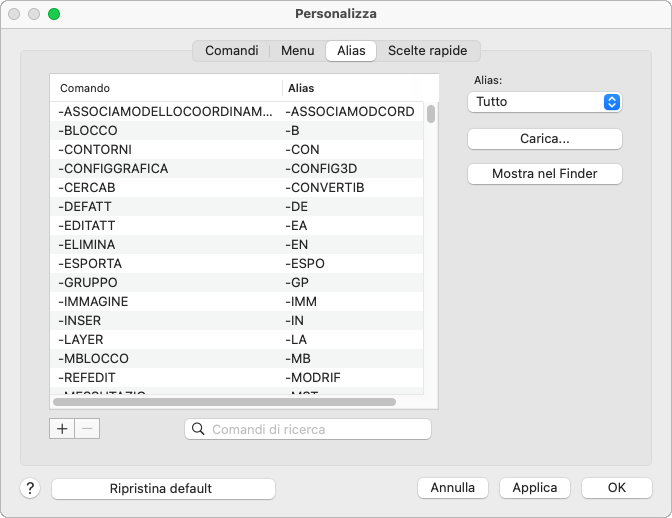The height and width of the screenshot is (518, 672).
Task: Click the Applica button
Action: click(x=534, y=488)
